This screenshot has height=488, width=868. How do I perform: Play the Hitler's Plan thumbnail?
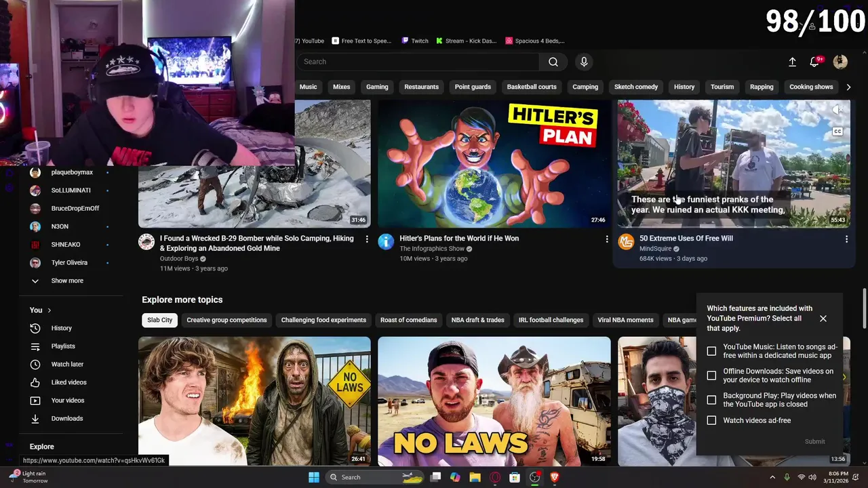click(494, 163)
